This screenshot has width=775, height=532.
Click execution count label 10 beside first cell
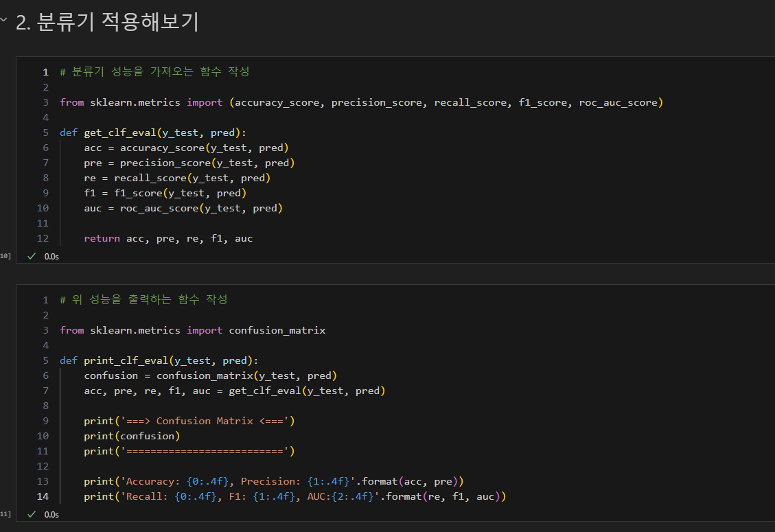(5, 256)
